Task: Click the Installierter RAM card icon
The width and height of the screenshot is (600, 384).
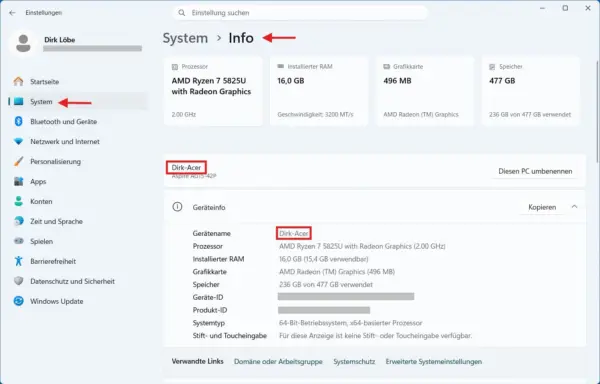Action: point(280,66)
